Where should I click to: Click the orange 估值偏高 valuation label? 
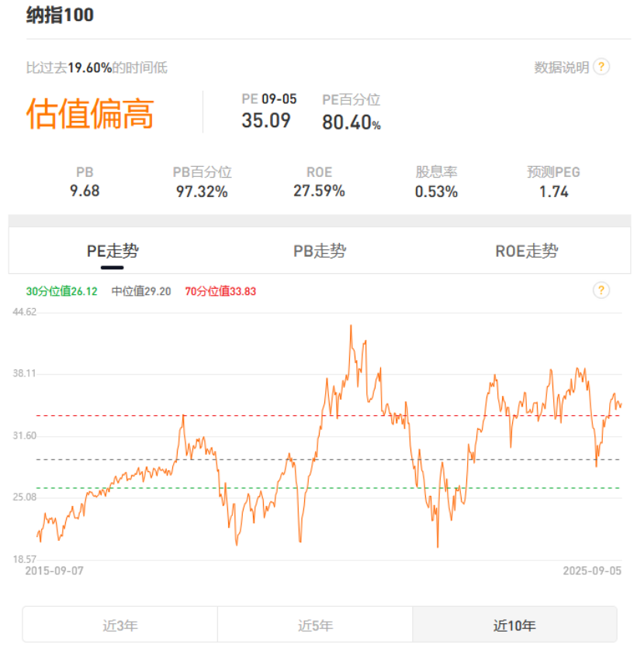click(x=90, y=114)
